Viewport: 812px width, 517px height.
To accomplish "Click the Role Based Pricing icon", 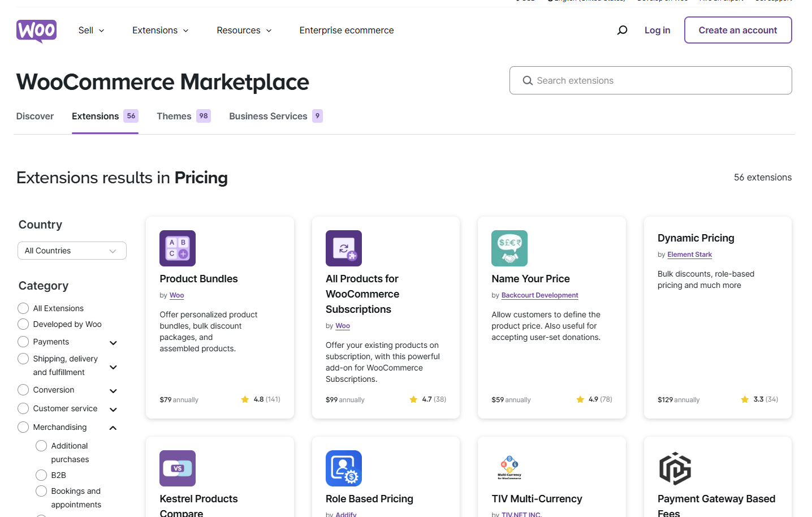I will [344, 468].
